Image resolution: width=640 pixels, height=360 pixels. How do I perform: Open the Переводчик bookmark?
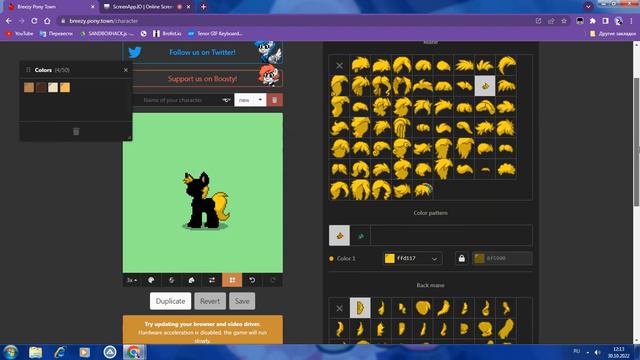tap(56, 33)
